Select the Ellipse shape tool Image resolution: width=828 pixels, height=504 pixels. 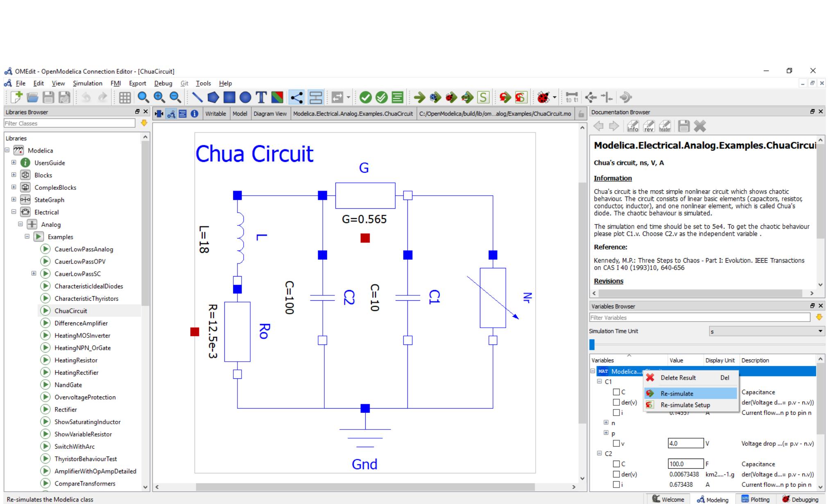point(245,97)
